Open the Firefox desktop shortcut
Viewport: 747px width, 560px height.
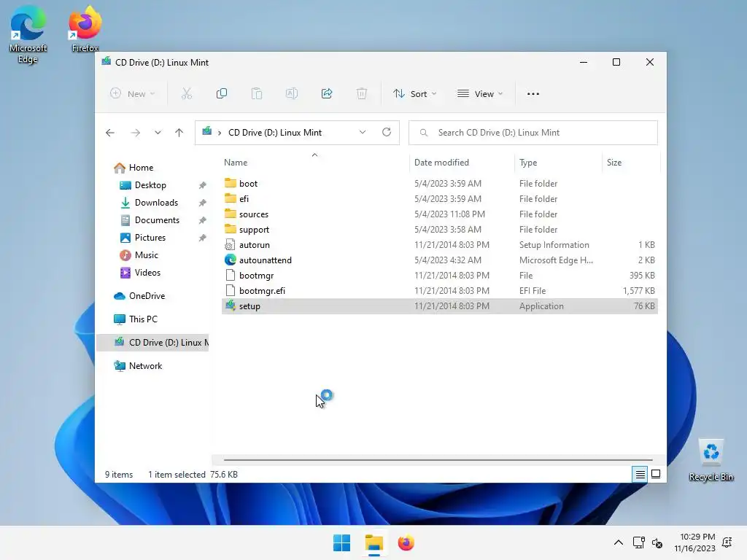click(x=85, y=29)
